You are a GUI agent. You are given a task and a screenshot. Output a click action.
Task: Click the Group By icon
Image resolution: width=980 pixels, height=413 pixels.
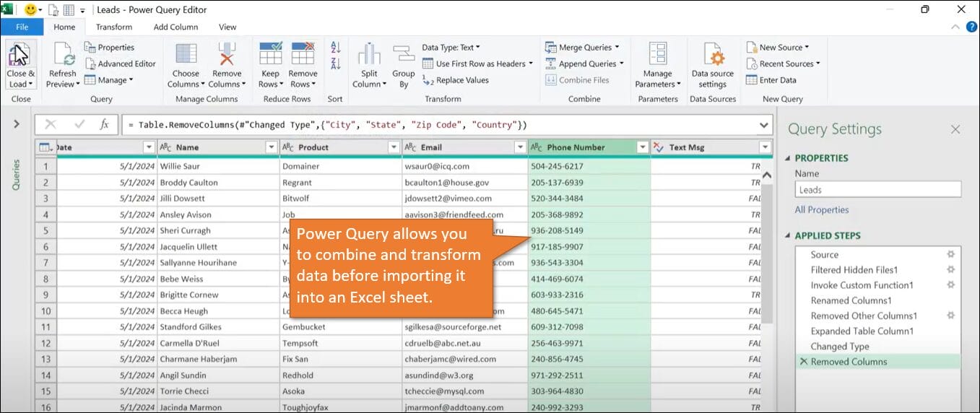403,56
